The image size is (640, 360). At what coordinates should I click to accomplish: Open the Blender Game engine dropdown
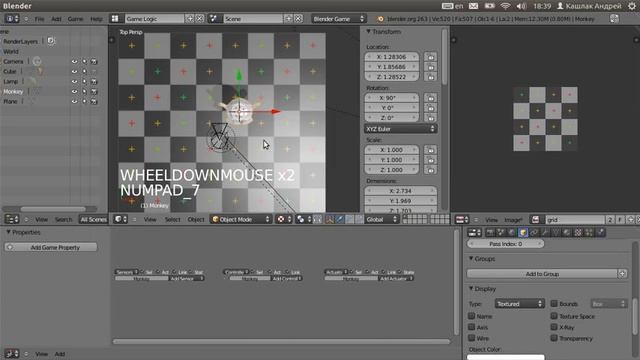pyautogui.click(x=339, y=19)
